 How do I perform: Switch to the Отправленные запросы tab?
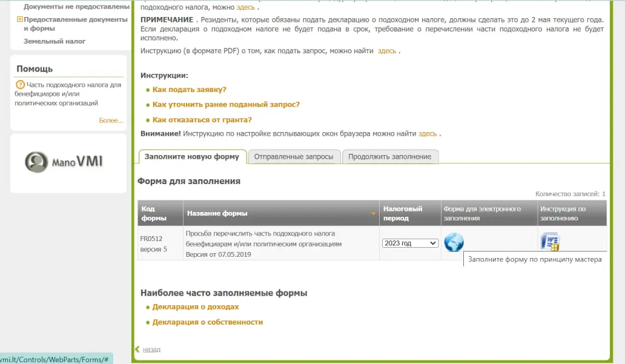(294, 156)
